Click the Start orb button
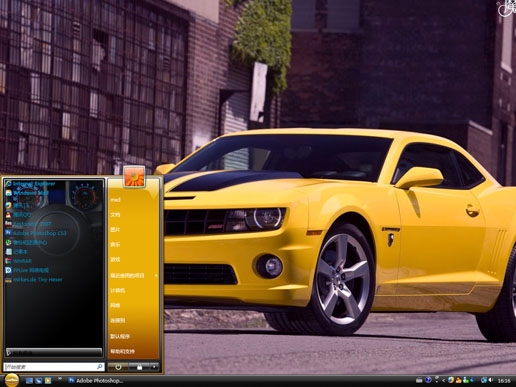Image resolution: width=516 pixels, height=387 pixels. [11, 380]
